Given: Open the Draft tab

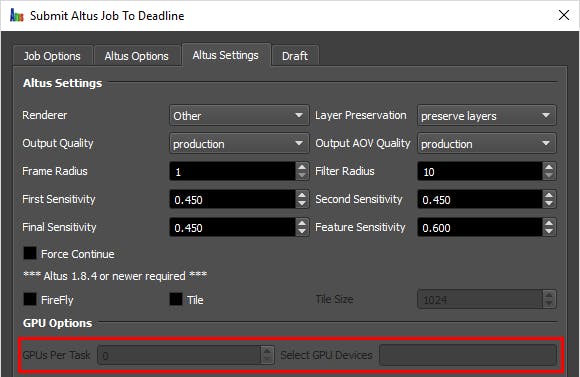Looking at the screenshot, I should (x=295, y=56).
